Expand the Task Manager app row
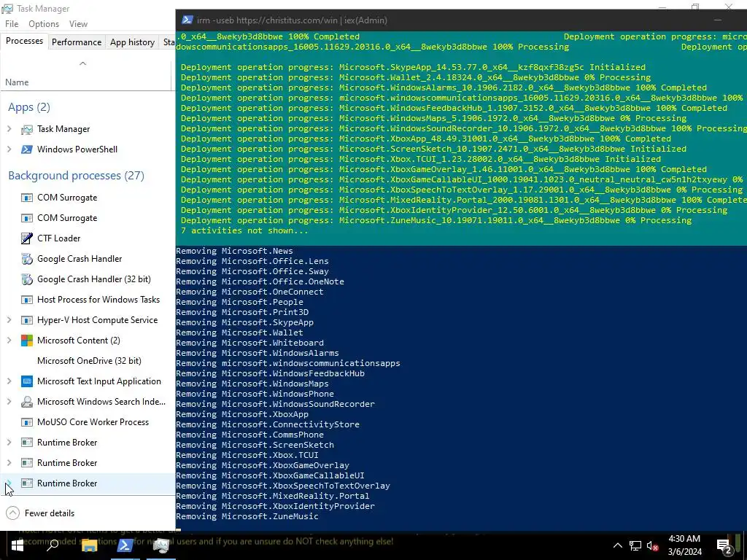 [9, 129]
